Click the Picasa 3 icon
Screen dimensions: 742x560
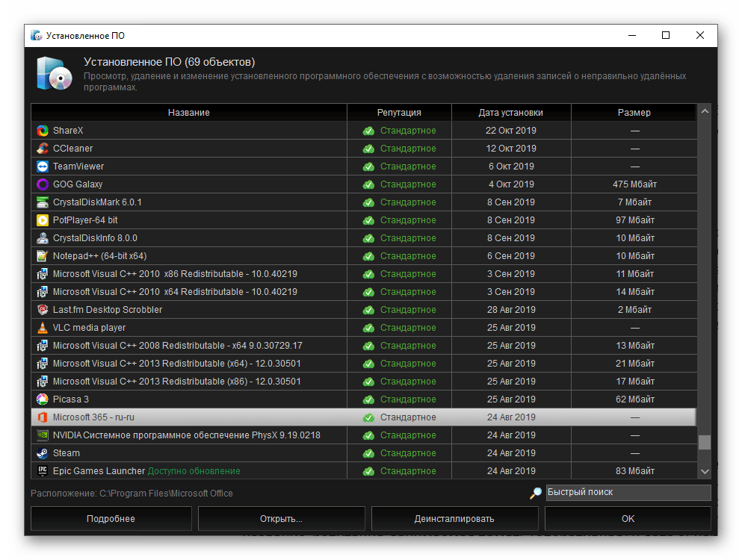(43, 399)
